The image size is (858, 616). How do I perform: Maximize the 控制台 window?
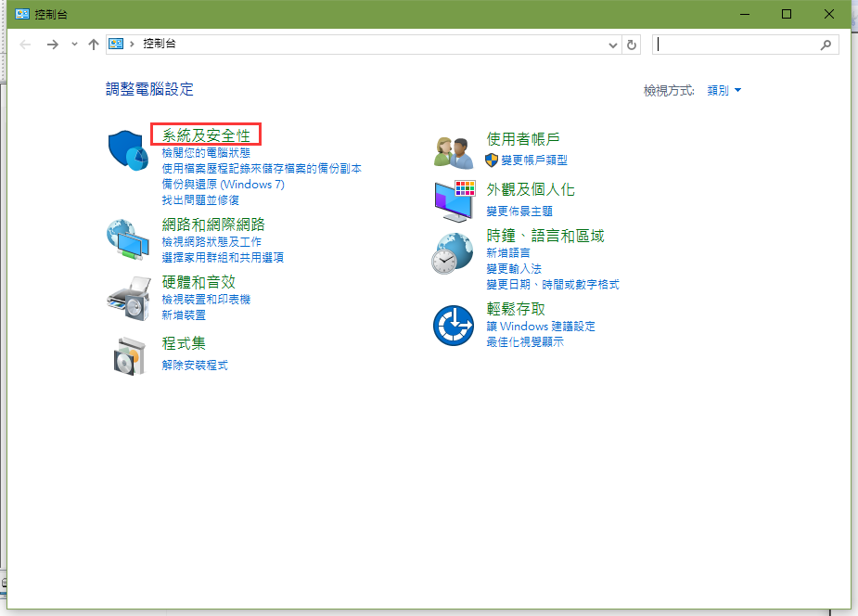[x=787, y=14]
